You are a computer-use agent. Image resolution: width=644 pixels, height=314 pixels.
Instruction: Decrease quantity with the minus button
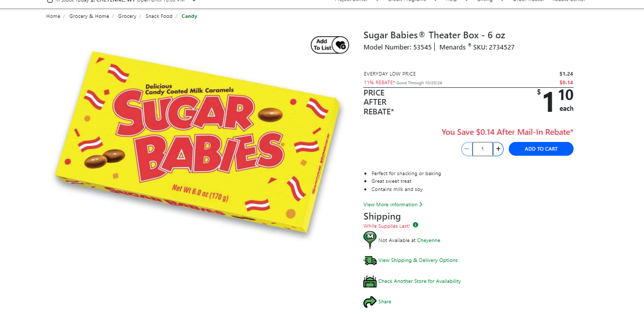pyautogui.click(x=467, y=149)
